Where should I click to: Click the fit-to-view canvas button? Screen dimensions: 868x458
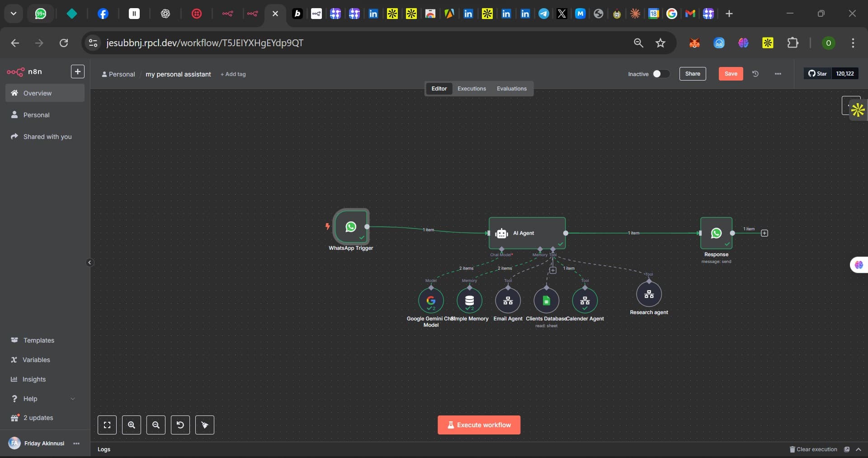point(107,425)
